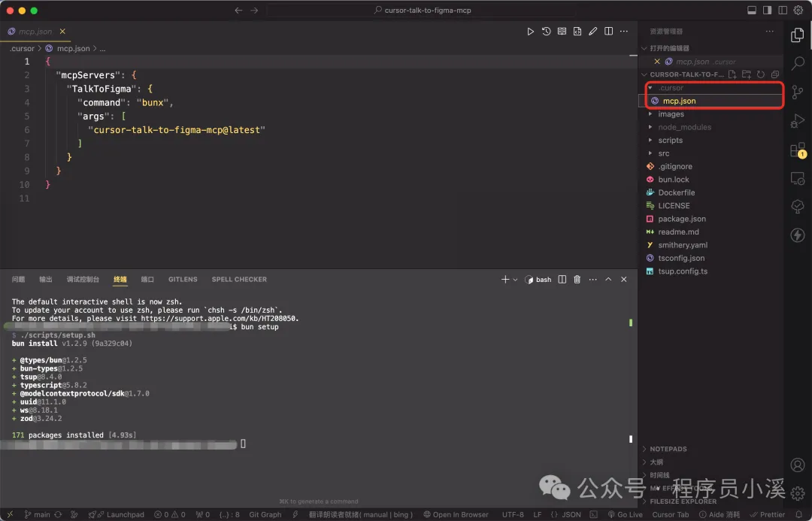The width and height of the screenshot is (812, 521).
Task: Switch to the 端口 ports tab
Action: point(147,280)
